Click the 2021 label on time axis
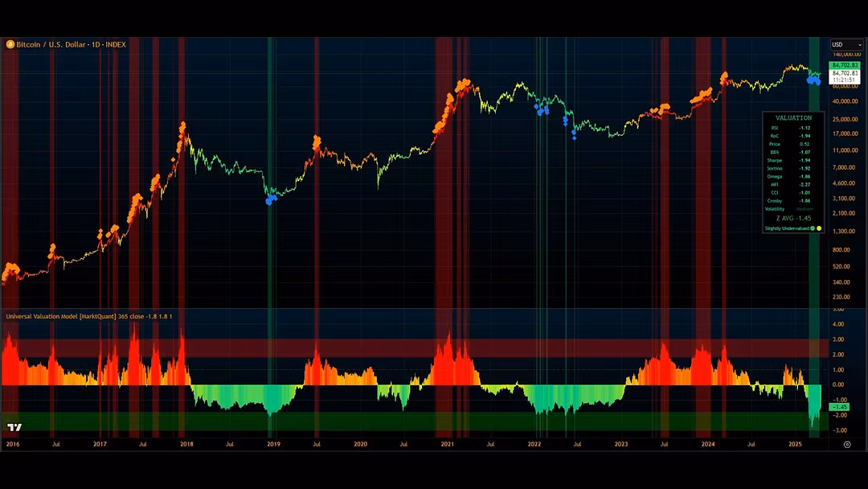 (x=448, y=444)
